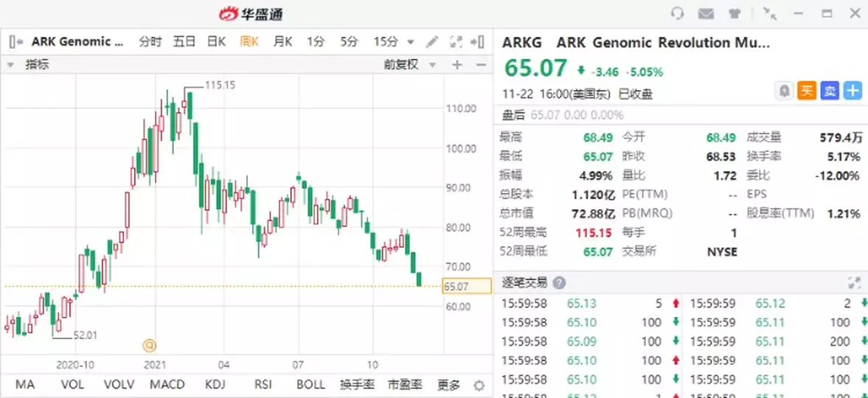Image resolution: width=868 pixels, height=398 pixels.
Task: Switch to the 分时 intraday tab
Action: point(150,41)
